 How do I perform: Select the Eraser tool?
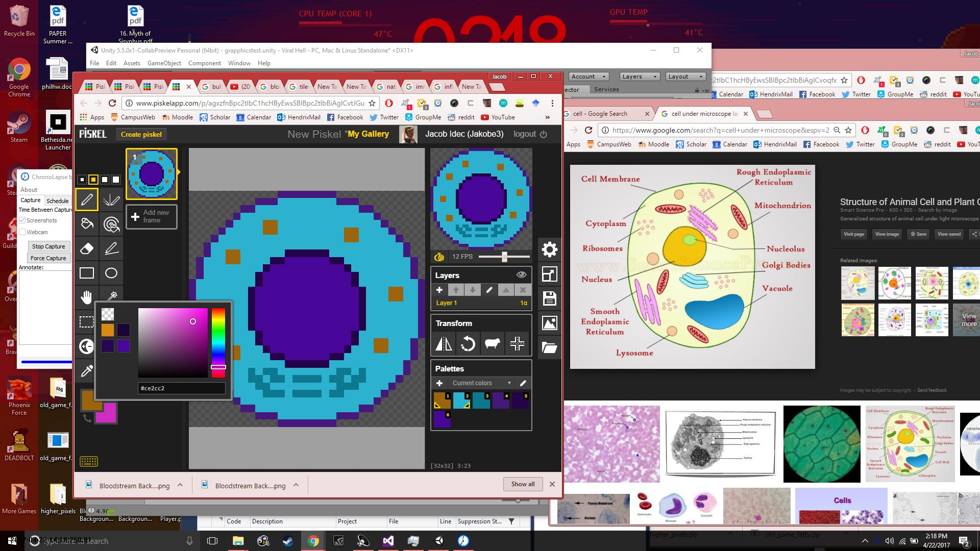(x=87, y=248)
